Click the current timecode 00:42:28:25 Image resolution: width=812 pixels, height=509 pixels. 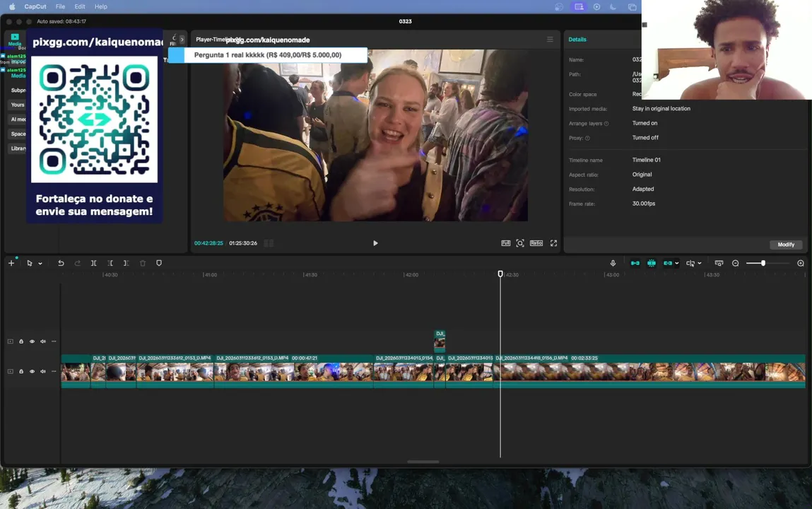pos(208,243)
